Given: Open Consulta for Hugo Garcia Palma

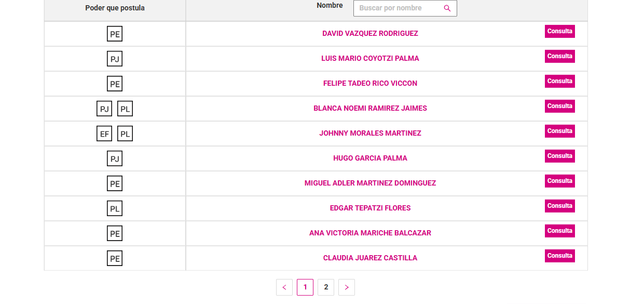Looking at the screenshot, I should point(560,156).
